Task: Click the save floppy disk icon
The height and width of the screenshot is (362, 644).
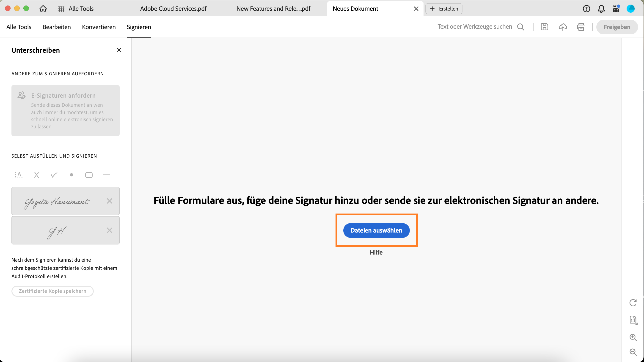Action: pyautogui.click(x=545, y=27)
